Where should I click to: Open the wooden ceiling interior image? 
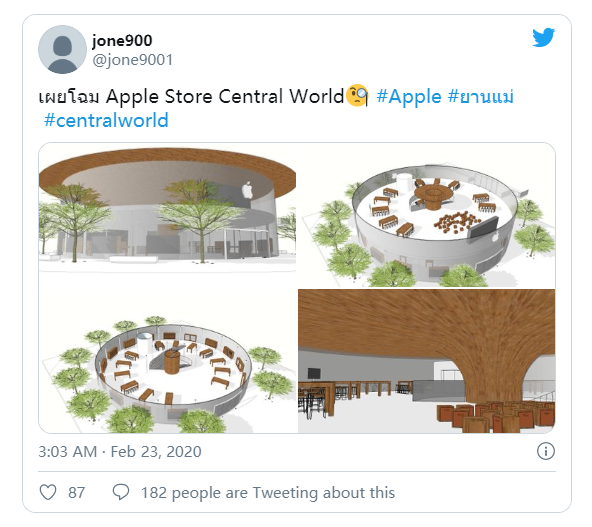click(427, 361)
